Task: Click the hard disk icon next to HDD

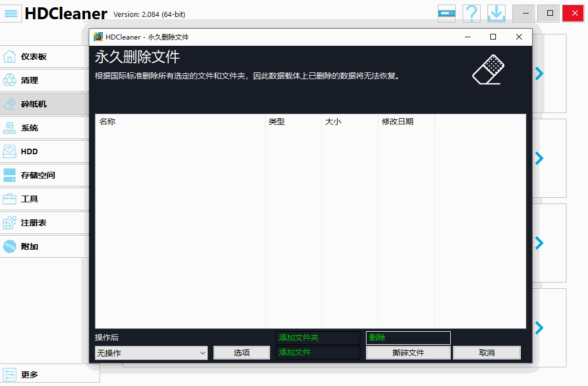Action: pos(10,151)
